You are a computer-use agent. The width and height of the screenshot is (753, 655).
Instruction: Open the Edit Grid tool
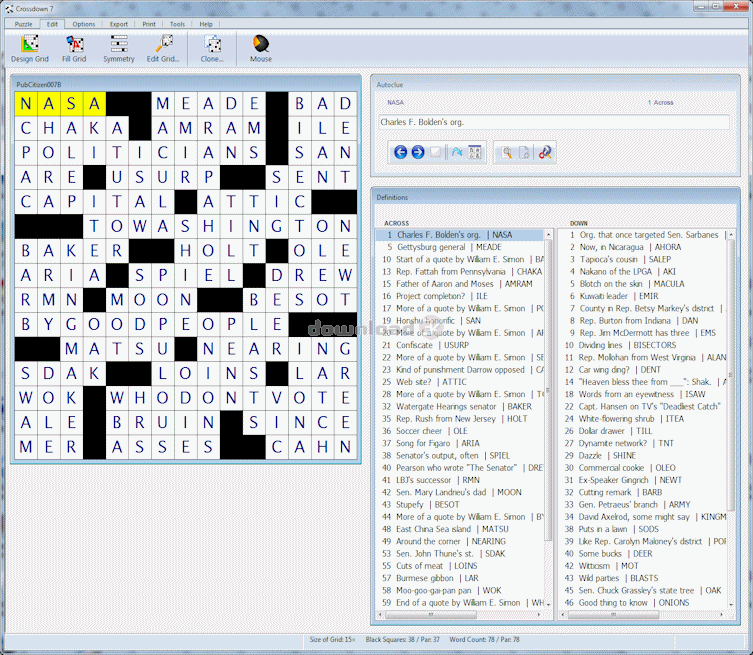tap(163, 48)
